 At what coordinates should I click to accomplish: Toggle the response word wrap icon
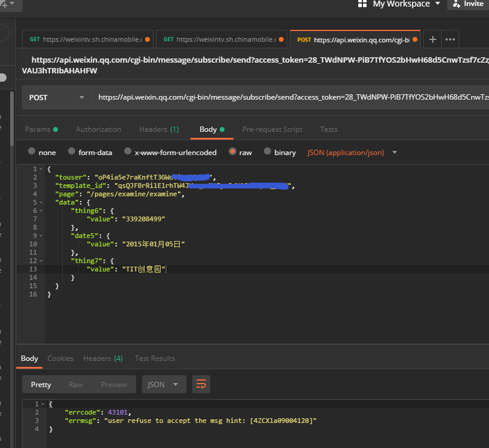(x=201, y=384)
